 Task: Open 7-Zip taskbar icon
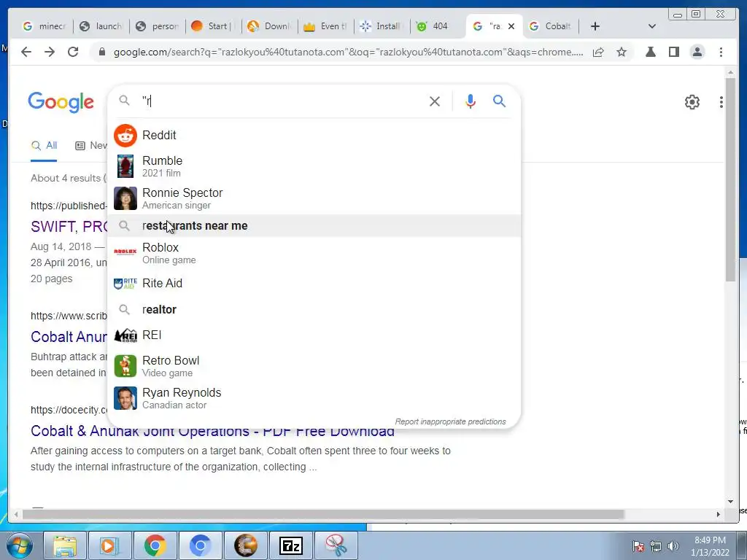point(290,545)
